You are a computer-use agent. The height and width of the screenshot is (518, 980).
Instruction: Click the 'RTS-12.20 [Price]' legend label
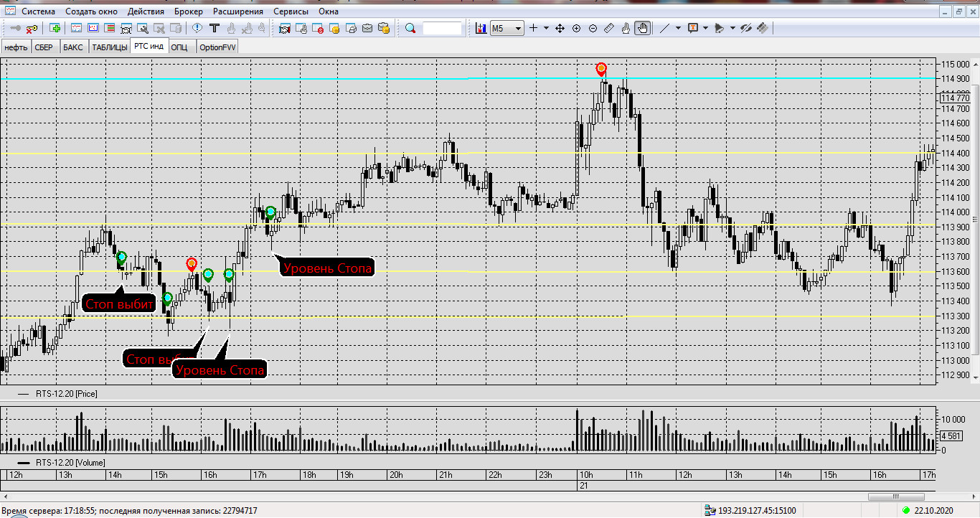[x=67, y=394]
